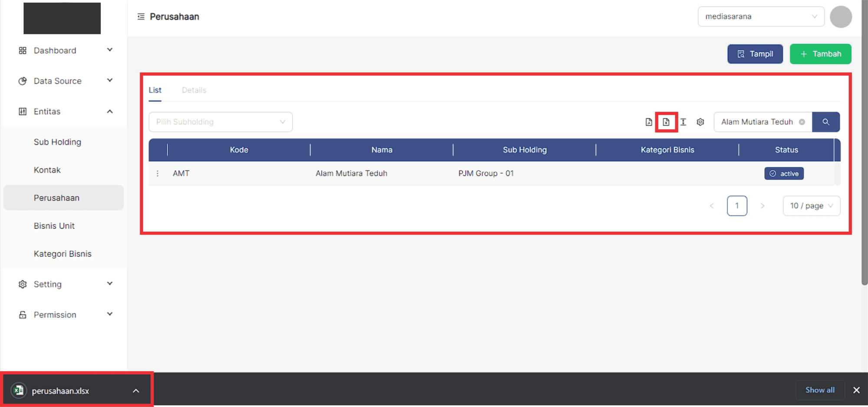Run search with magnifier button
The width and height of the screenshot is (868, 407).
pyautogui.click(x=825, y=122)
